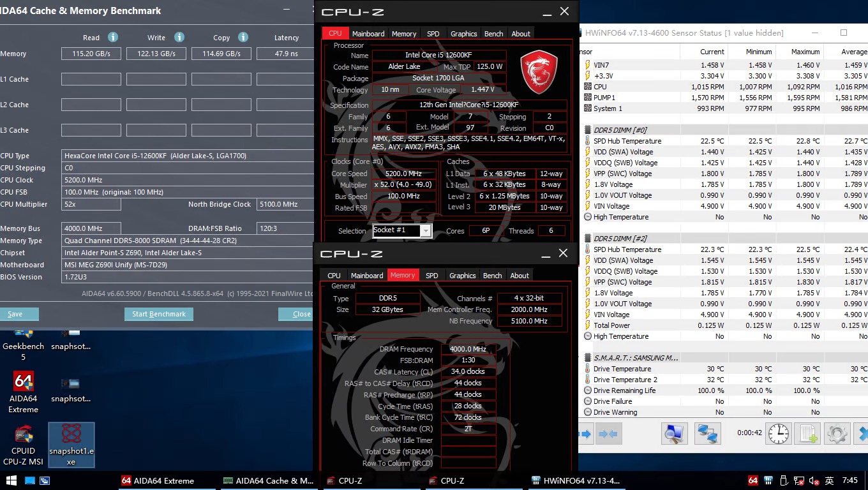Viewport: 868px width, 490px height.
Task: Switch to HWiNFO64 taskbar button
Action: pos(576,480)
